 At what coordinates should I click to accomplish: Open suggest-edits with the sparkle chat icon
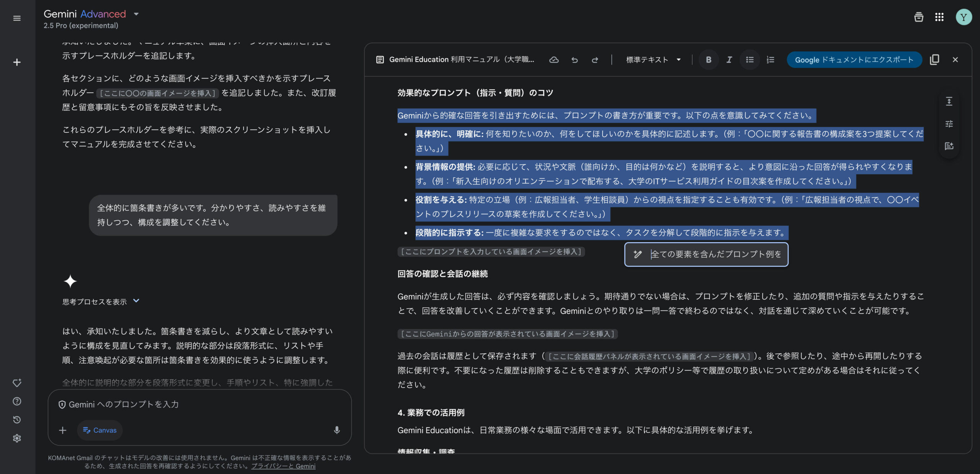(x=949, y=146)
